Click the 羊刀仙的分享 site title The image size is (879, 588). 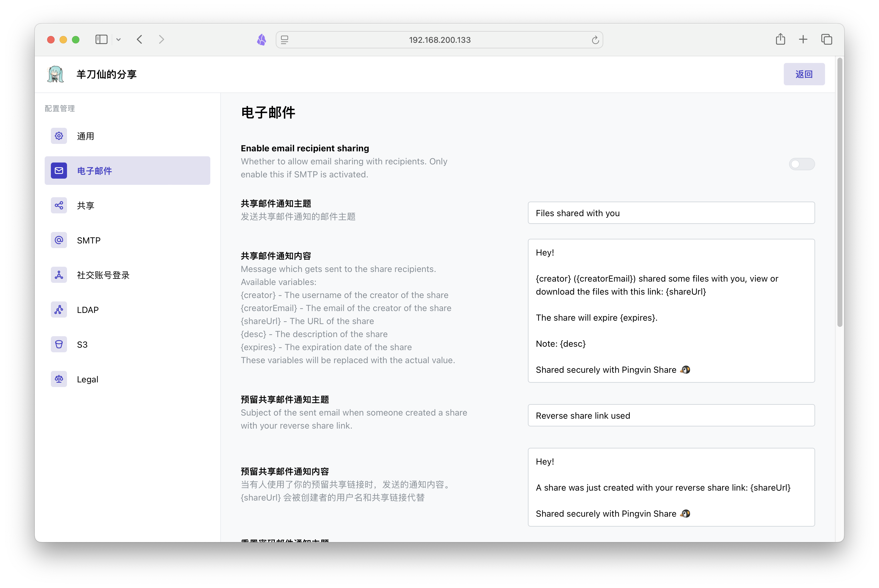pos(106,74)
